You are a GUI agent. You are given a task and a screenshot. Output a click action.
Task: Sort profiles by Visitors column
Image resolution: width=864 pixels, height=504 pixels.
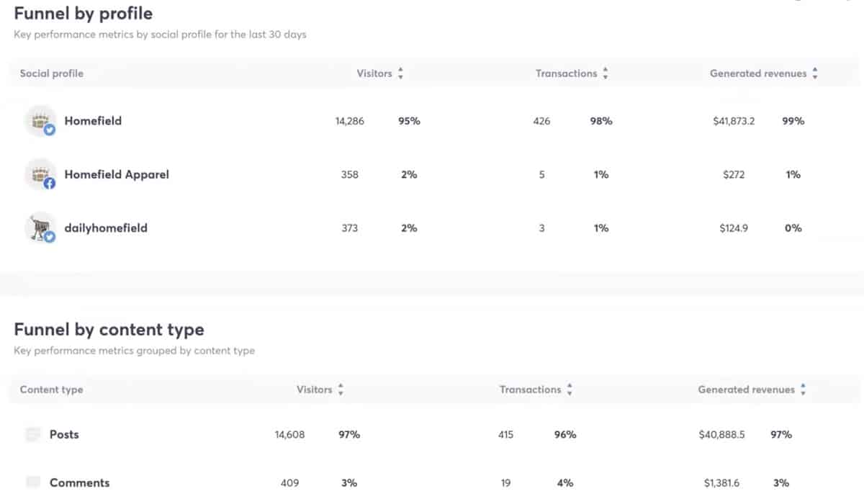(401, 73)
